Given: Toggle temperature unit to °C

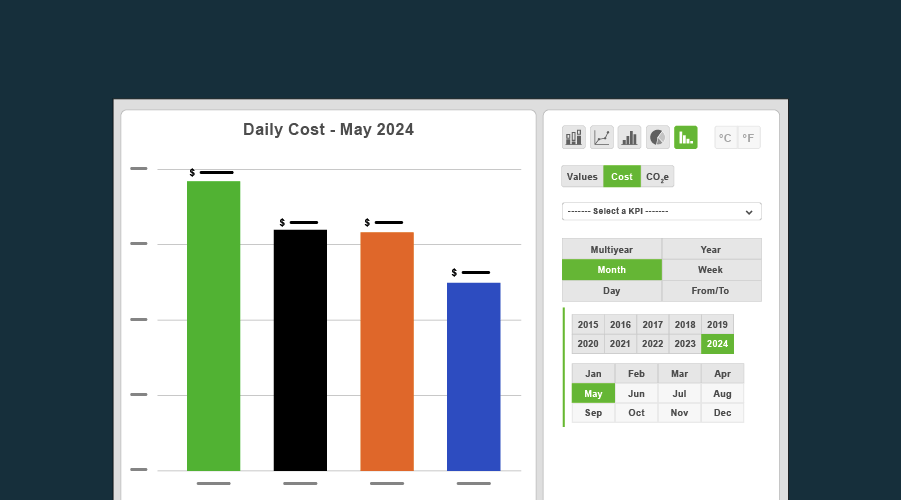Looking at the screenshot, I should [726, 137].
